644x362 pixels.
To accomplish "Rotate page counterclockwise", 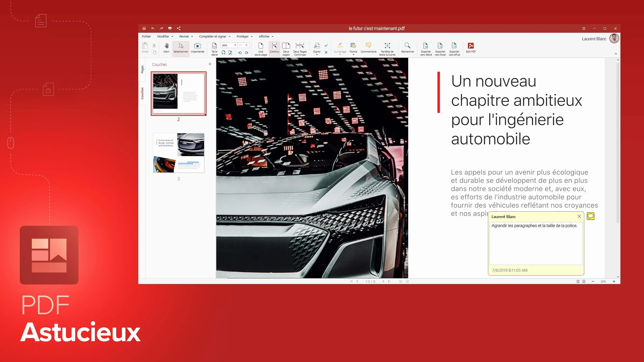I will [x=240, y=53].
